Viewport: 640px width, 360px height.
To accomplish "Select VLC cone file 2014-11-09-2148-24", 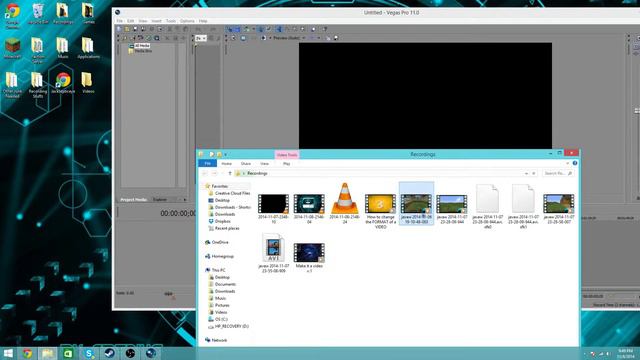I will [344, 203].
